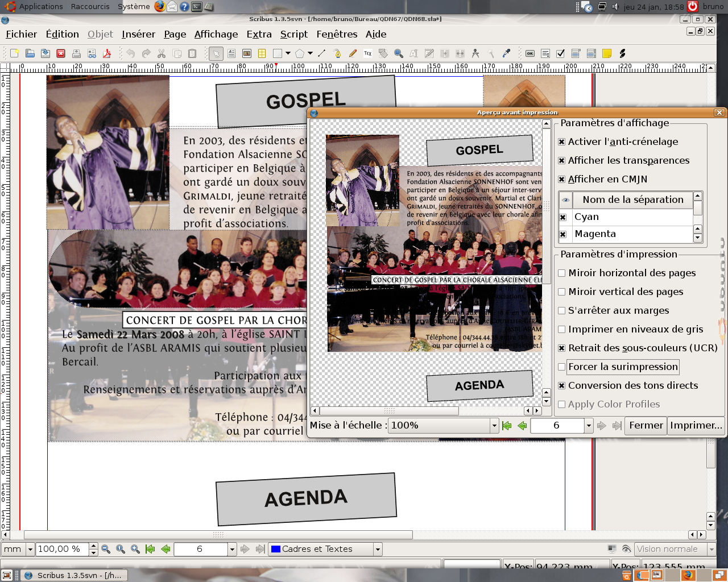
Task: Open the Mise à l'échelle 100% dropdown
Action: (x=494, y=425)
